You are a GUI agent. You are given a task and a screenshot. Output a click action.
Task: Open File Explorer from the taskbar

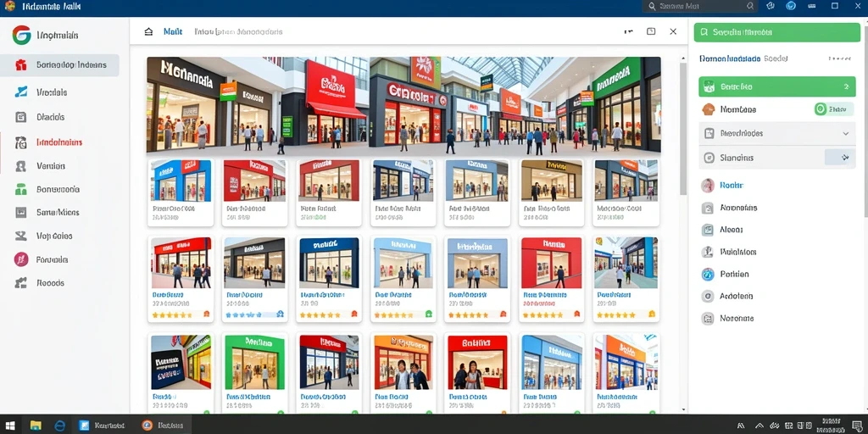click(x=36, y=426)
